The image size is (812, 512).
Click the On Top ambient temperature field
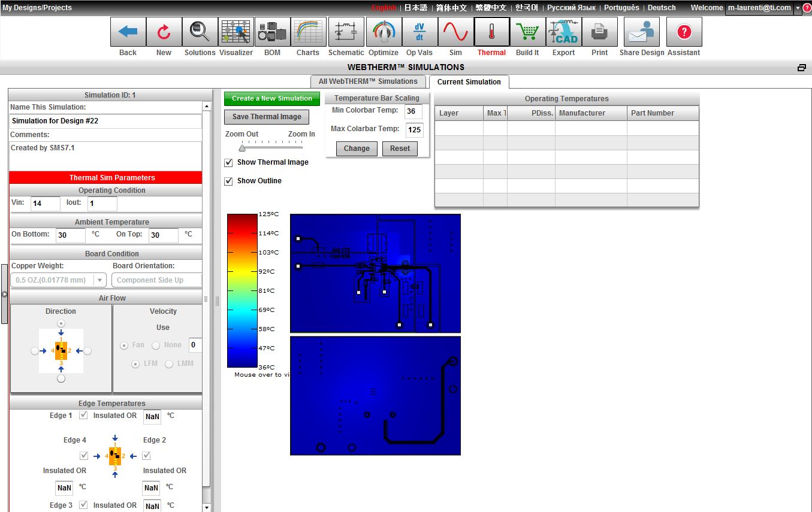[x=164, y=235]
